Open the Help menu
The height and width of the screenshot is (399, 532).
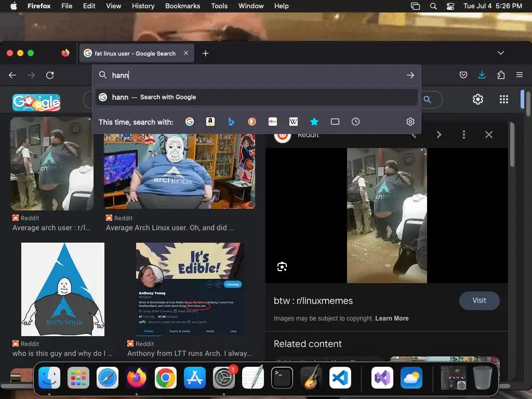coord(281,6)
